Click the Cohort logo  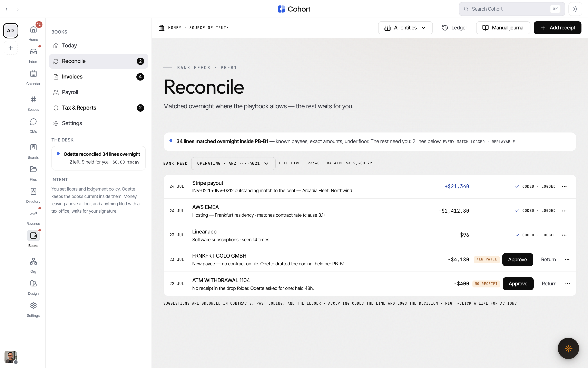coord(294,9)
